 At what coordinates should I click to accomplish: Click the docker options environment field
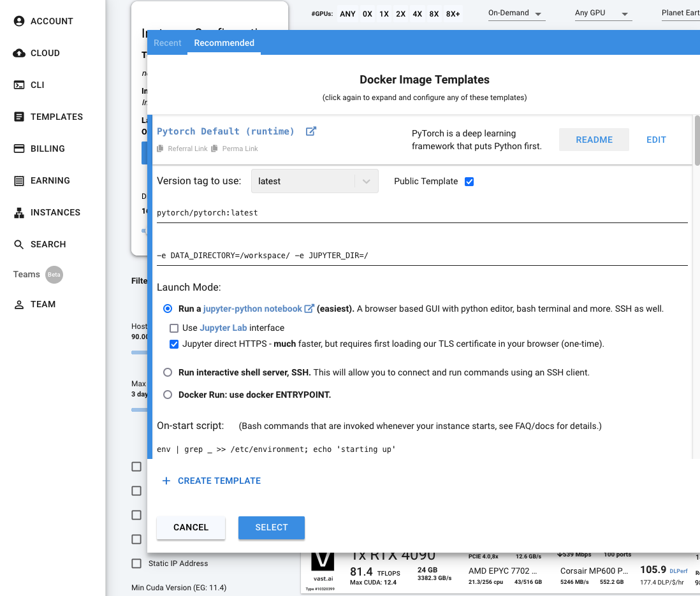tap(422, 256)
